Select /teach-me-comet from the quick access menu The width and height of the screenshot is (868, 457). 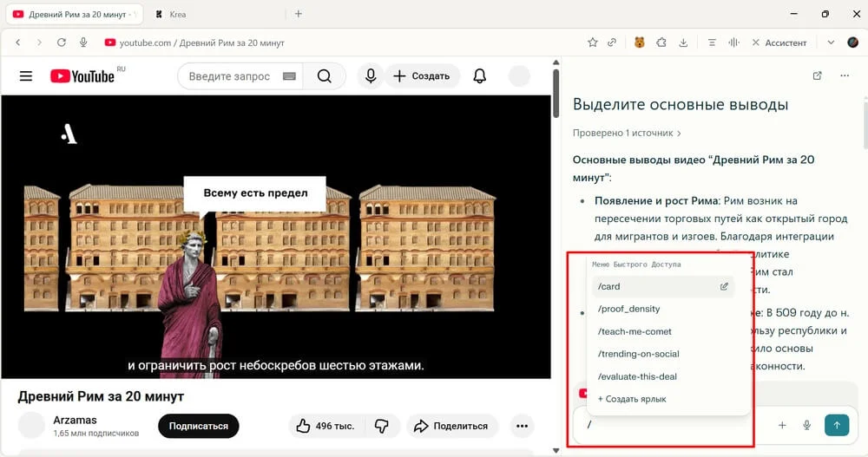(635, 331)
